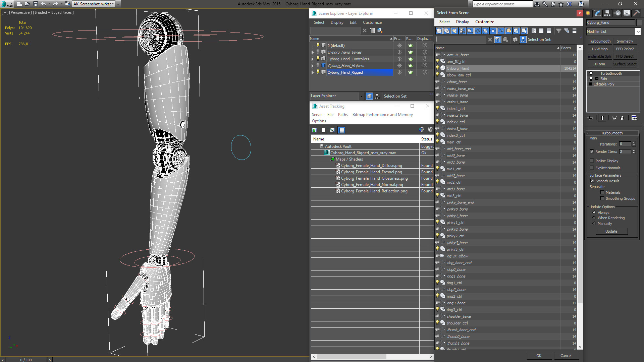Screen dimensions: 644x362
Task: Click the Select None blank page icon
Action: [541, 31]
